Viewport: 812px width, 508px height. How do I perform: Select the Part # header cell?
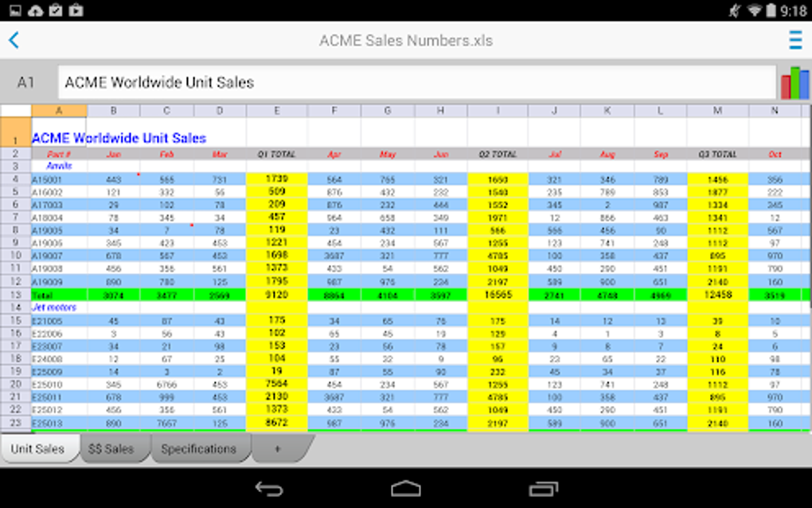(59, 154)
